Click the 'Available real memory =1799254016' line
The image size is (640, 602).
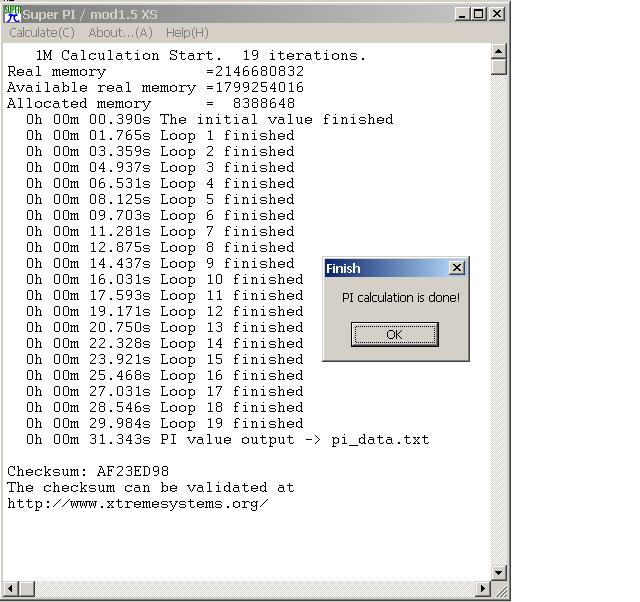(156, 87)
